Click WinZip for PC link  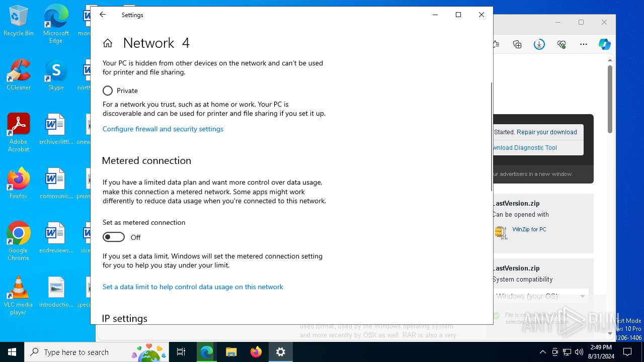(x=529, y=229)
